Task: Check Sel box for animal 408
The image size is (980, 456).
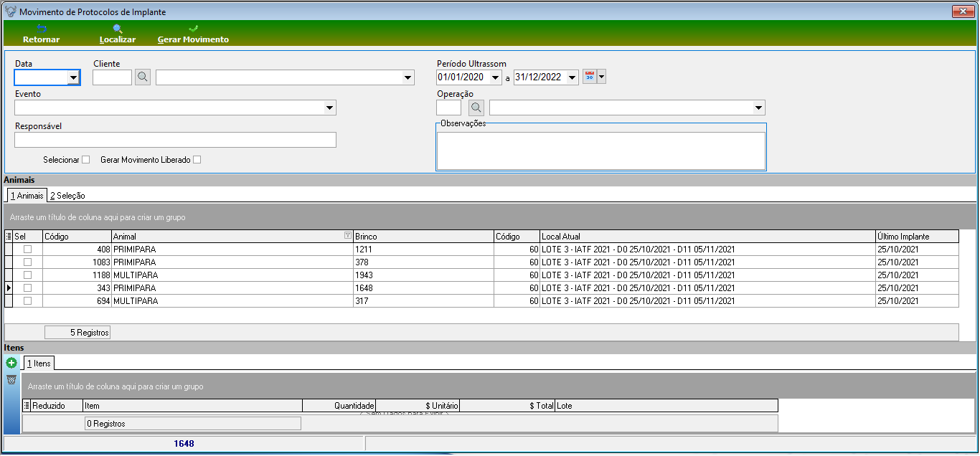Action: (x=28, y=249)
